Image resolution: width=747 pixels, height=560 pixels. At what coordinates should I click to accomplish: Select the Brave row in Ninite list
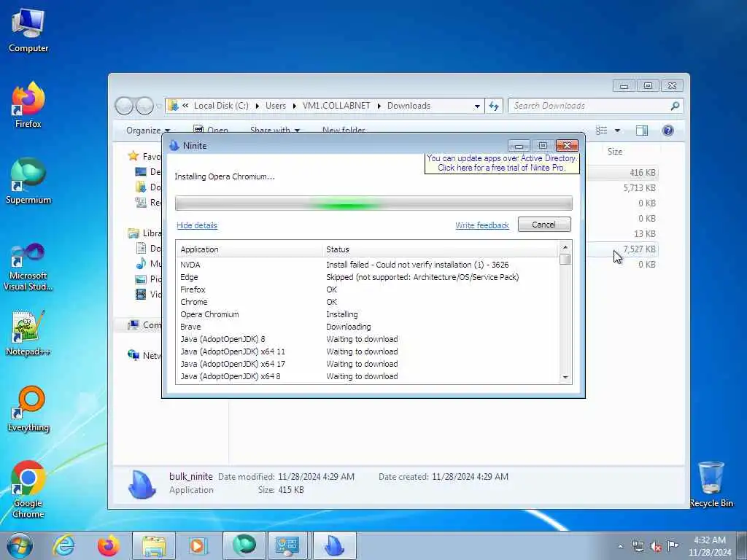pos(367,327)
